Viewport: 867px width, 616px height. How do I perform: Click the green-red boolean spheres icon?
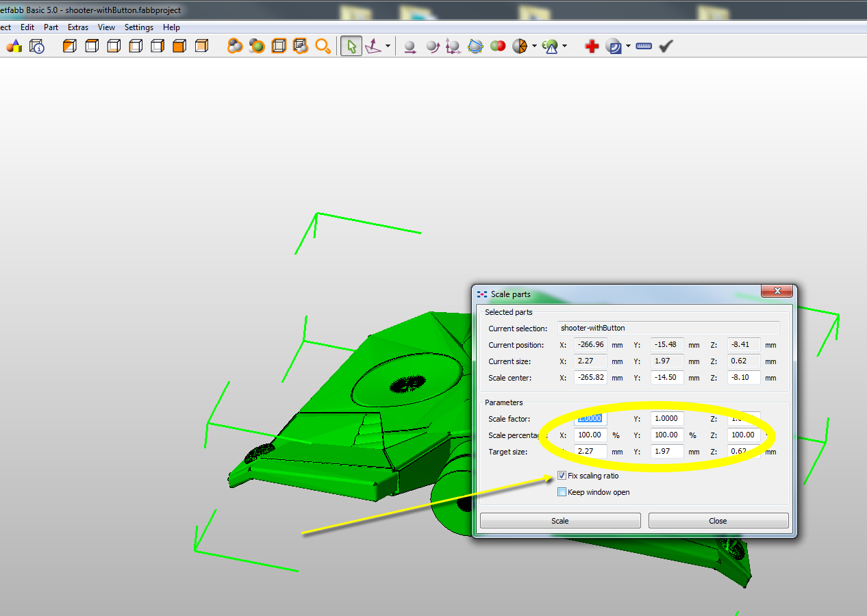click(497, 46)
